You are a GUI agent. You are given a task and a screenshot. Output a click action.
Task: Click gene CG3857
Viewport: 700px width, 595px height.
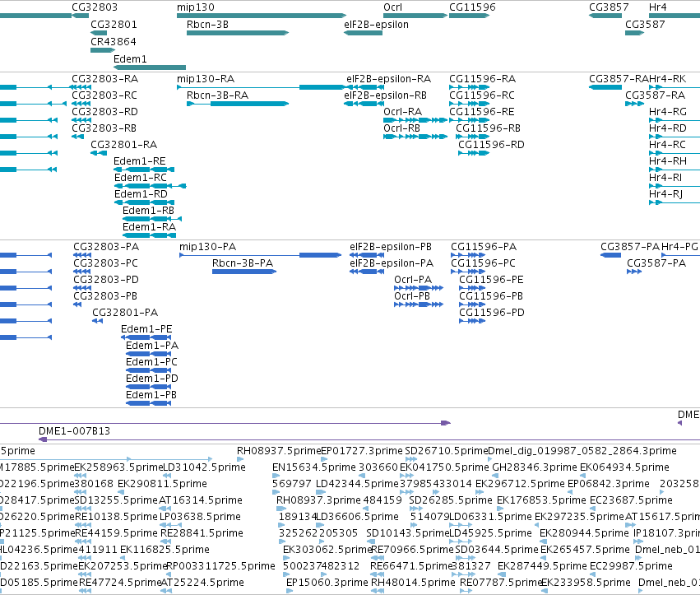point(605,16)
